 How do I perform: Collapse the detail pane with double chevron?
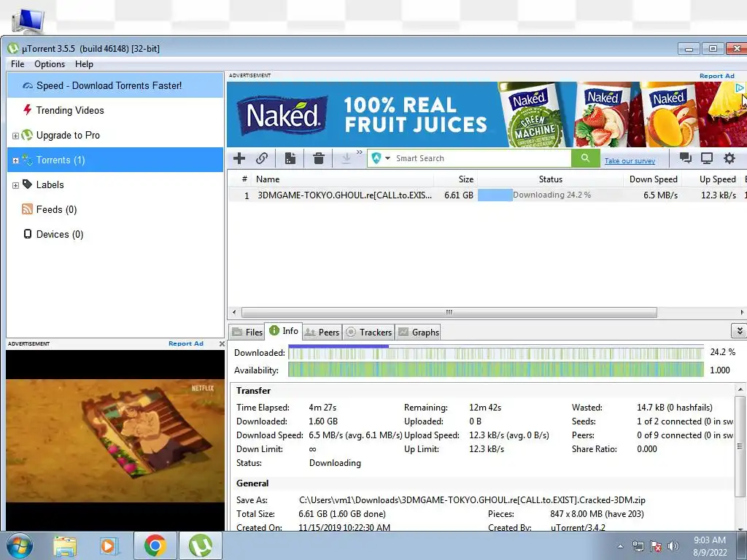click(x=739, y=330)
